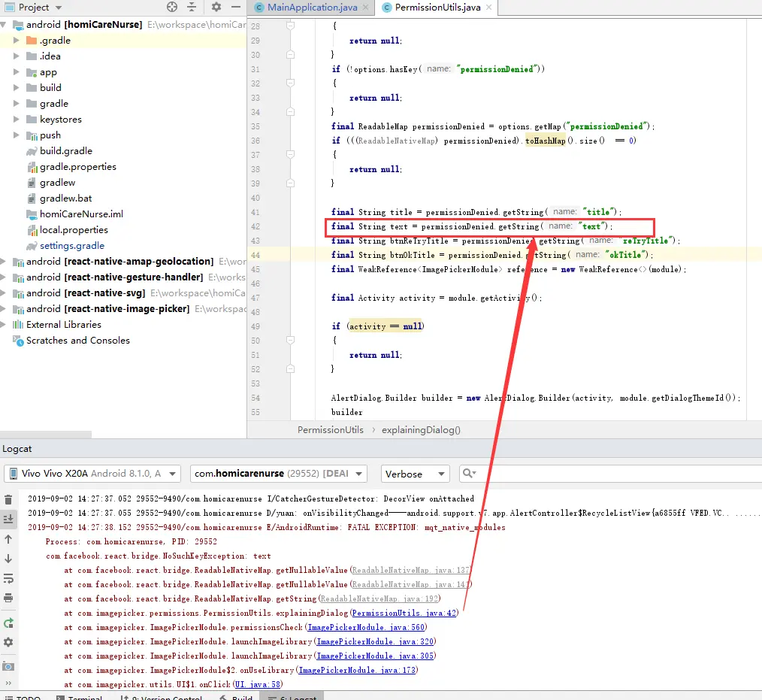Viewport: 762px width, 700px height.
Task: Open the device selector Vivo X20A dropdown
Action: tap(92, 474)
